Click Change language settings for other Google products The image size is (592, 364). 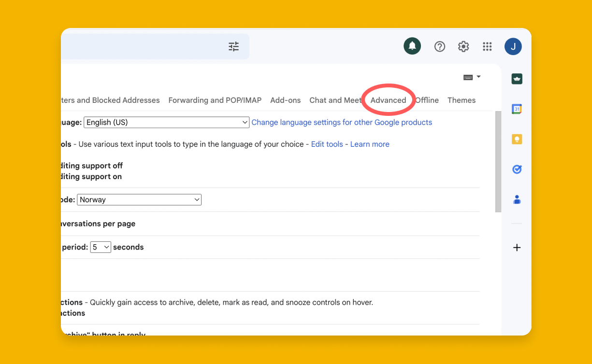click(342, 122)
